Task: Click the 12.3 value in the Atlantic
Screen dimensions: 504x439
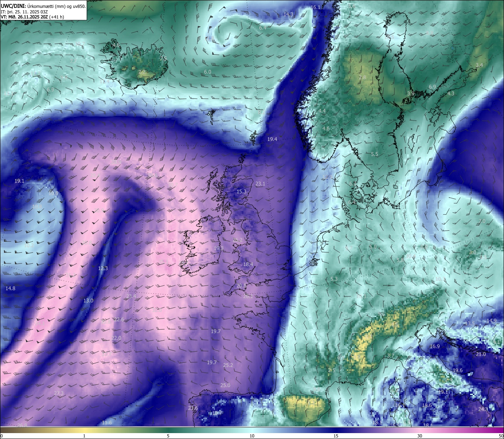Action: 103,269
